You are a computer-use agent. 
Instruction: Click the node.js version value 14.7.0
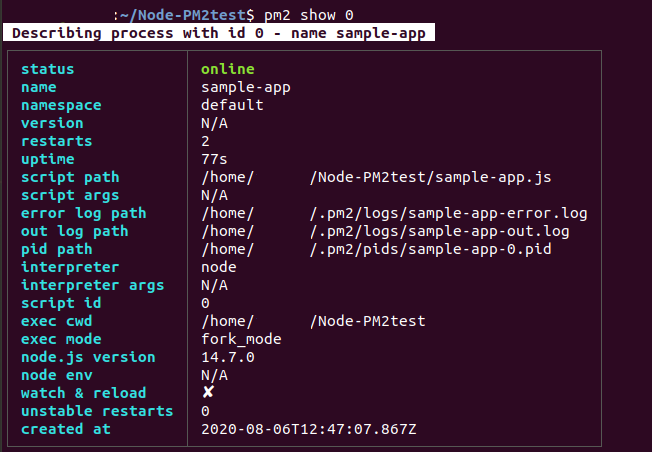[x=228, y=357]
